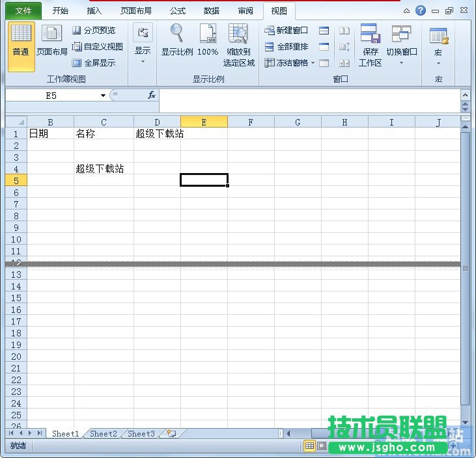This screenshot has height=458, width=476.
Task: Go to first sheet navigation arrow
Action: (x=12, y=433)
